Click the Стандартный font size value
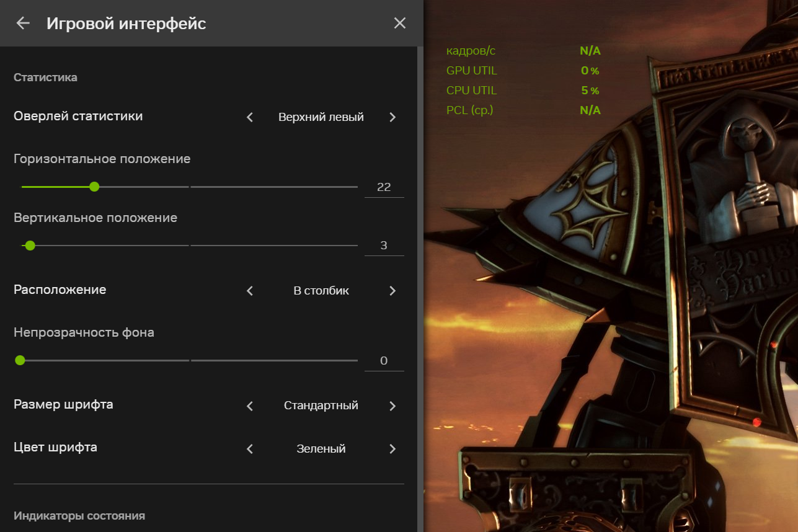 [x=321, y=406]
